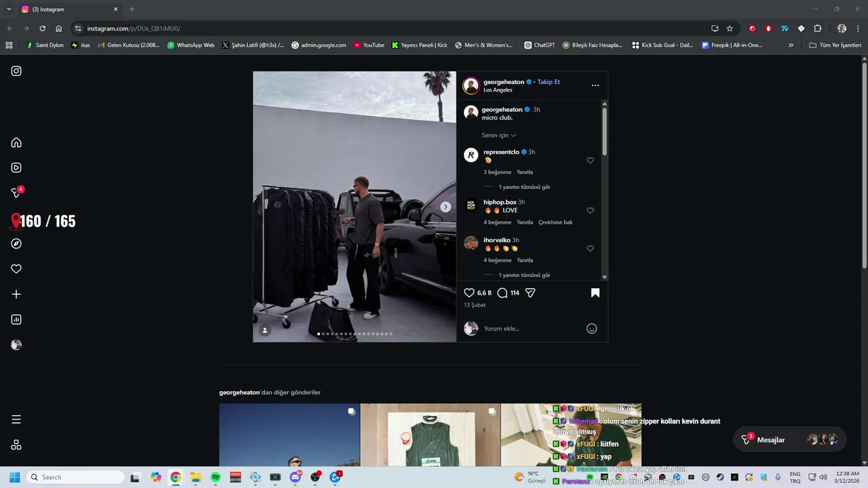Open representclo commenter profile

pyautogui.click(x=501, y=152)
